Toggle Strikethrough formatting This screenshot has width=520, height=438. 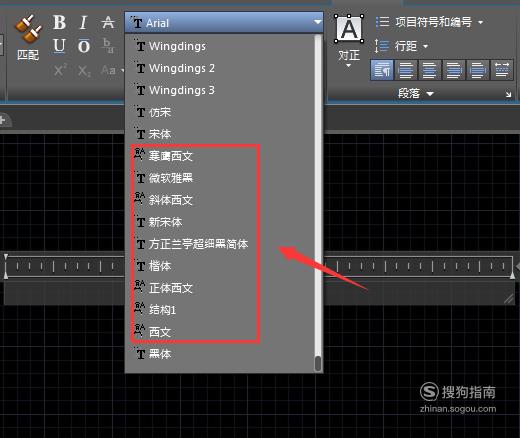point(108,23)
